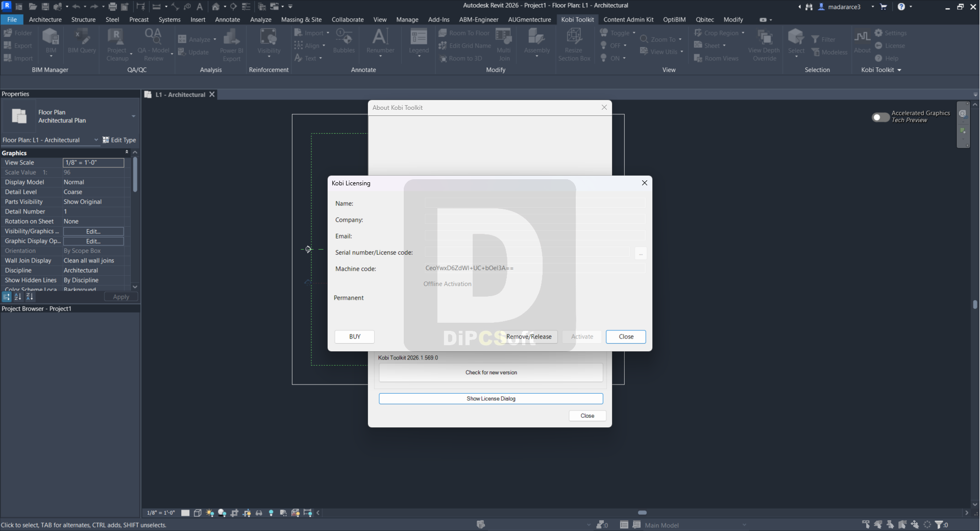
Task: Click the shopping cart icon in title bar
Action: tap(884, 7)
